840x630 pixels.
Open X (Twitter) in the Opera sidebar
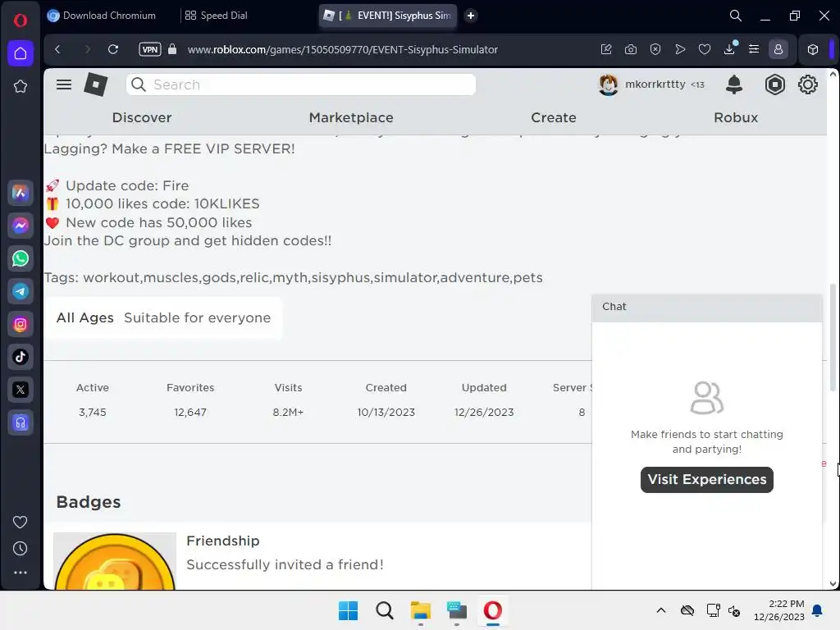[x=21, y=390]
